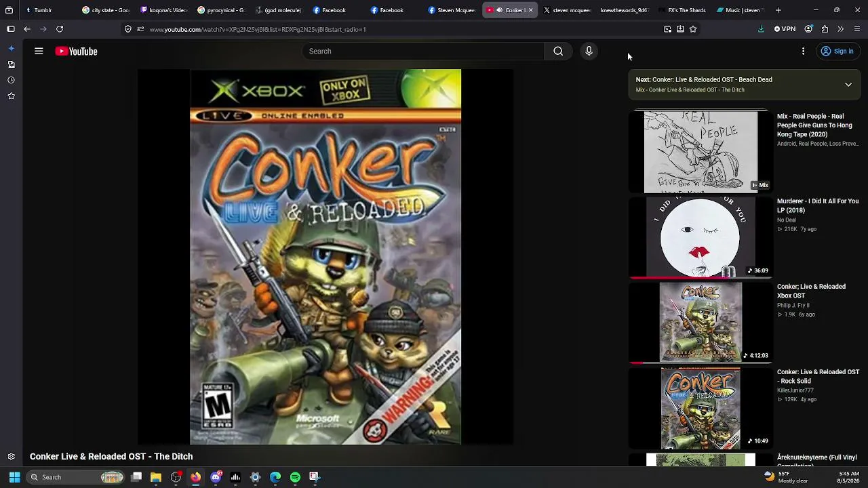This screenshot has height=488, width=868.
Task: Open the Philip J. Fry II channel
Action: click(793, 306)
